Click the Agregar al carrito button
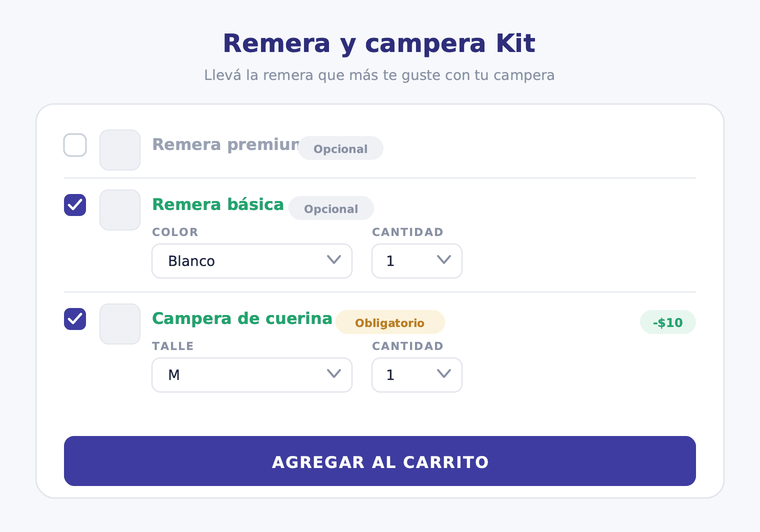760x532 pixels. click(x=380, y=461)
